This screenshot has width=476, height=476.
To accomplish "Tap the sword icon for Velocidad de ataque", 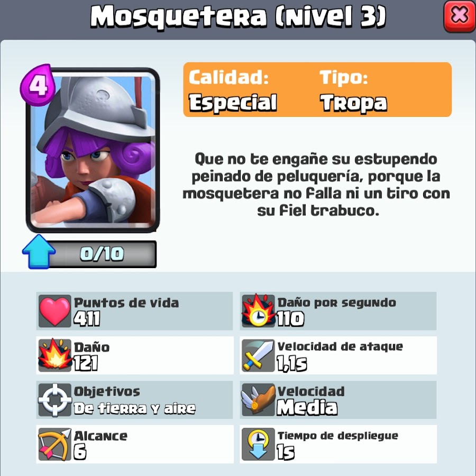I will click(258, 355).
